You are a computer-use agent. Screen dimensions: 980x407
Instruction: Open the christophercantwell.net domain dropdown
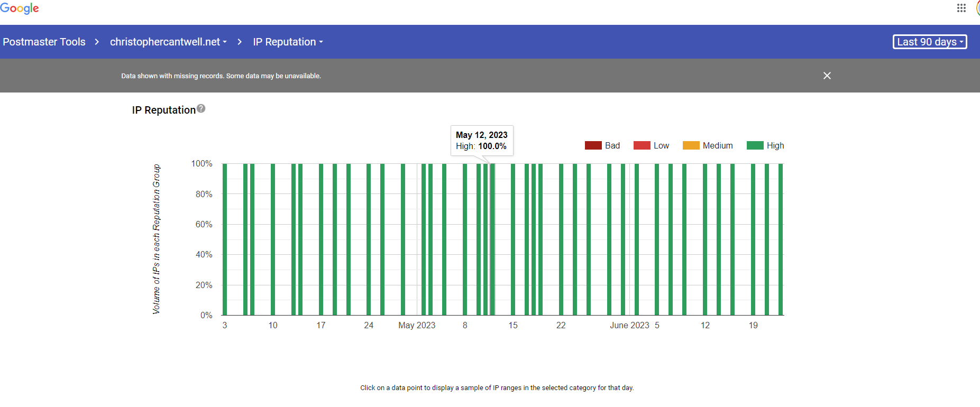[168, 42]
